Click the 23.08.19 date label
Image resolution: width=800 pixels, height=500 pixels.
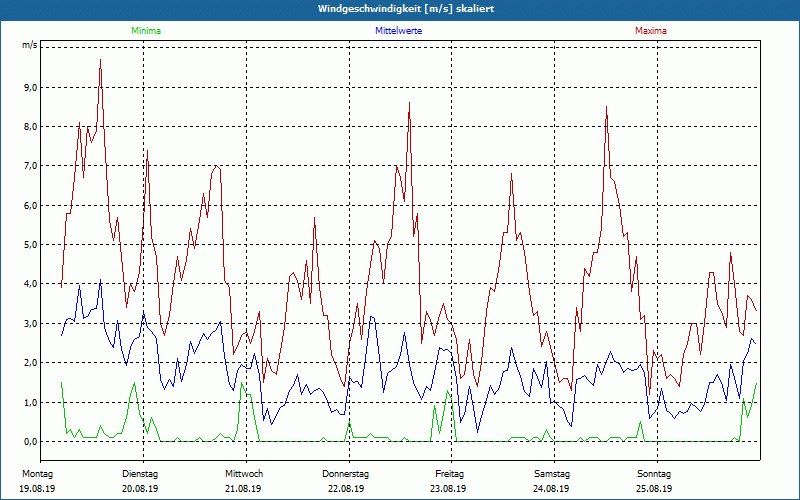pos(448,489)
